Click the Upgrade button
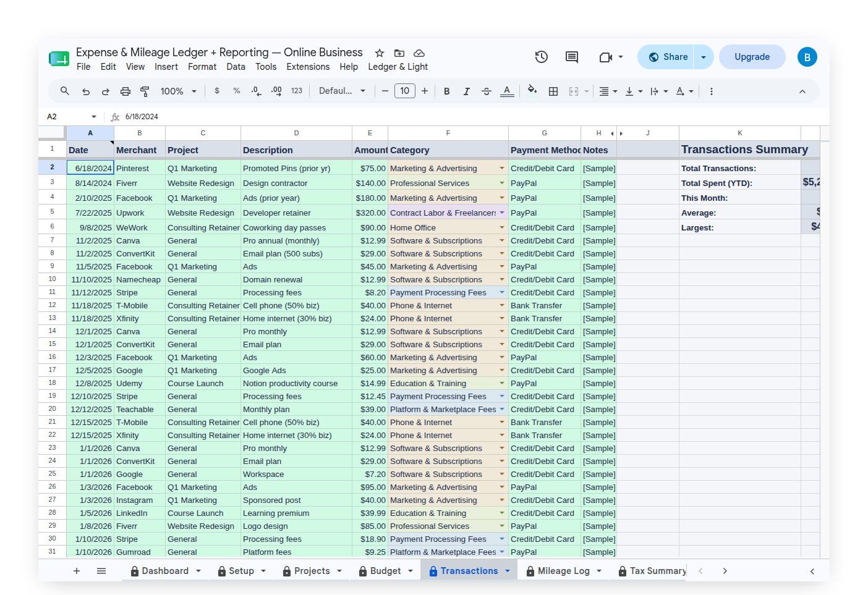Viewport: 868px width, 595px height. pos(752,57)
